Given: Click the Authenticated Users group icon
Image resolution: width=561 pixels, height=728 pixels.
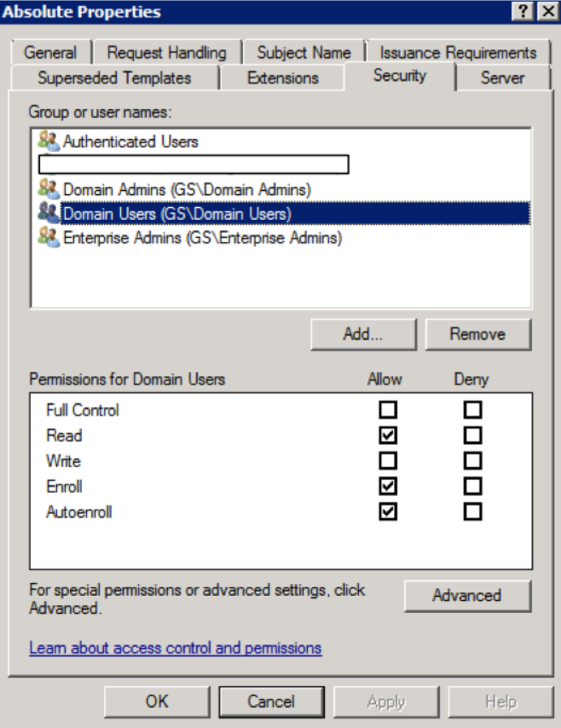Looking at the screenshot, I should [x=48, y=141].
